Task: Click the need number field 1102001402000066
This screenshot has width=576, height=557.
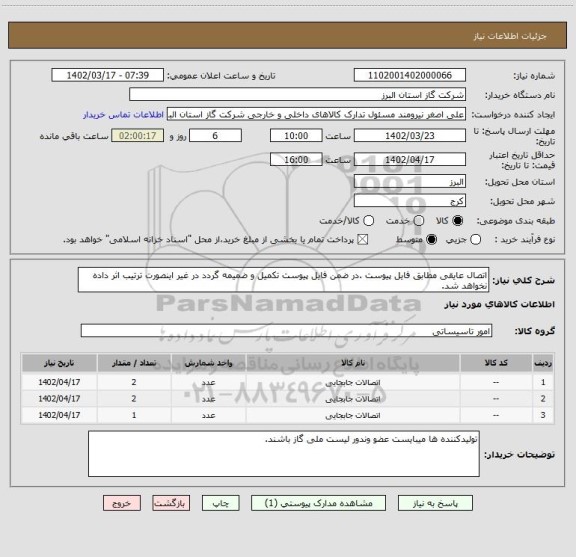Action: (410, 75)
